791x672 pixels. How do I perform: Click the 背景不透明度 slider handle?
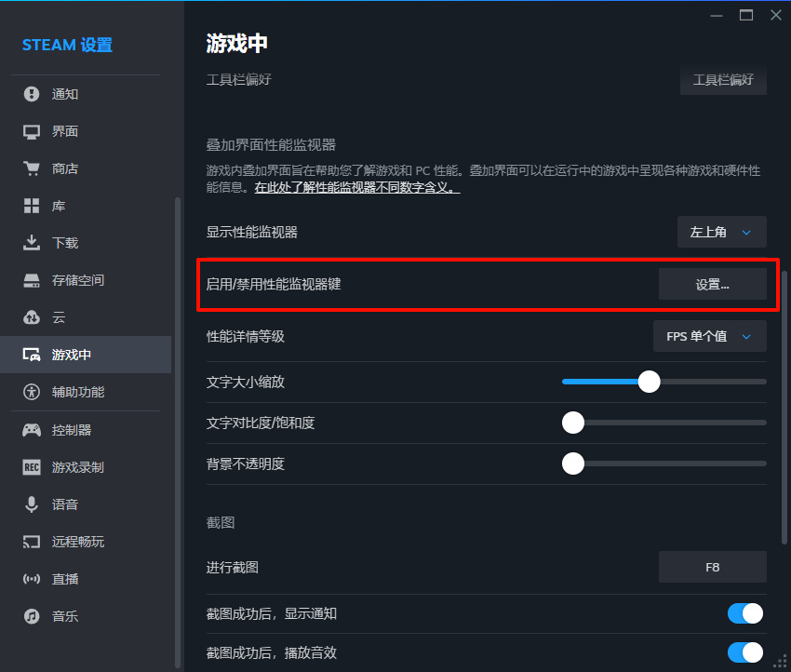(573, 464)
